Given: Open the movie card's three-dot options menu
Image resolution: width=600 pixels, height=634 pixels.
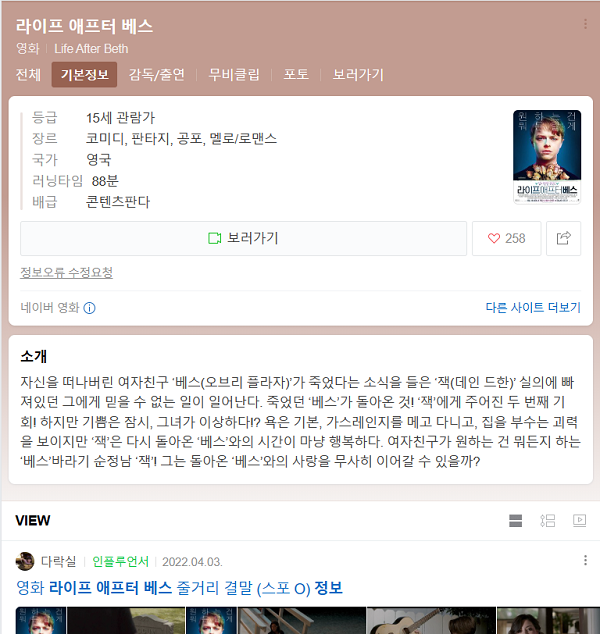Looking at the screenshot, I should (585, 24).
